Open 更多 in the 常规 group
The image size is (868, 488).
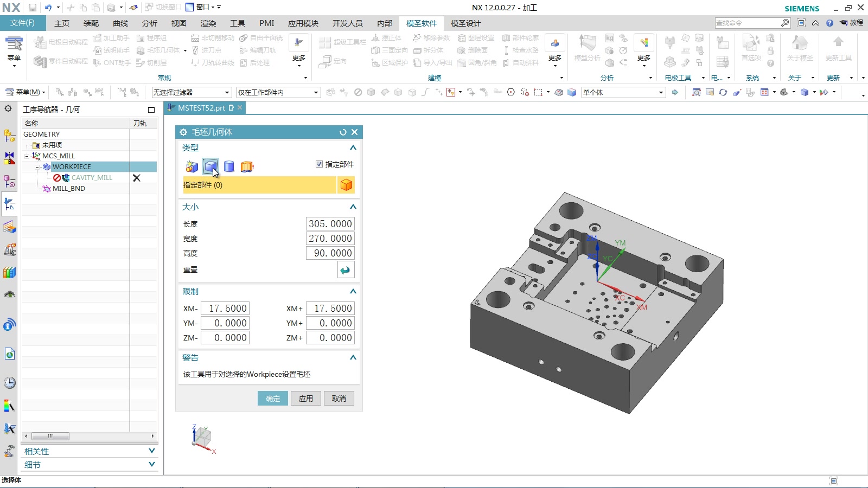(x=299, y=51)
